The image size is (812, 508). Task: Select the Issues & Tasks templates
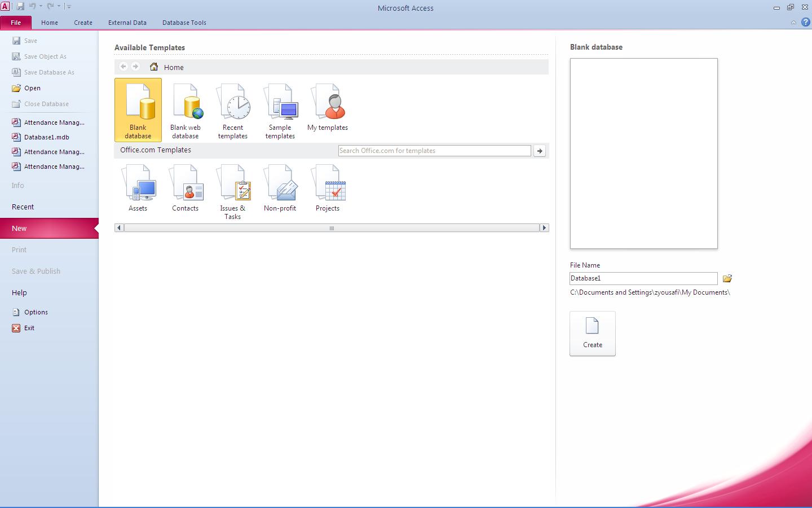coord(233,192)
